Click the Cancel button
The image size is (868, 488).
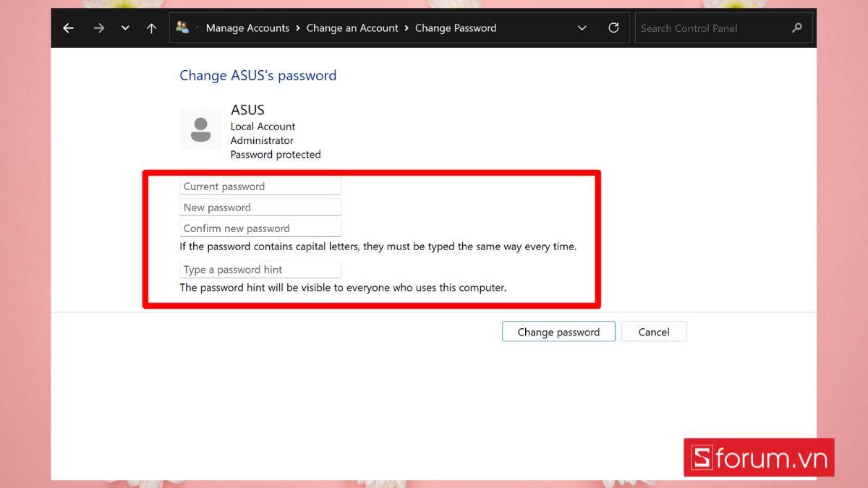654,332
